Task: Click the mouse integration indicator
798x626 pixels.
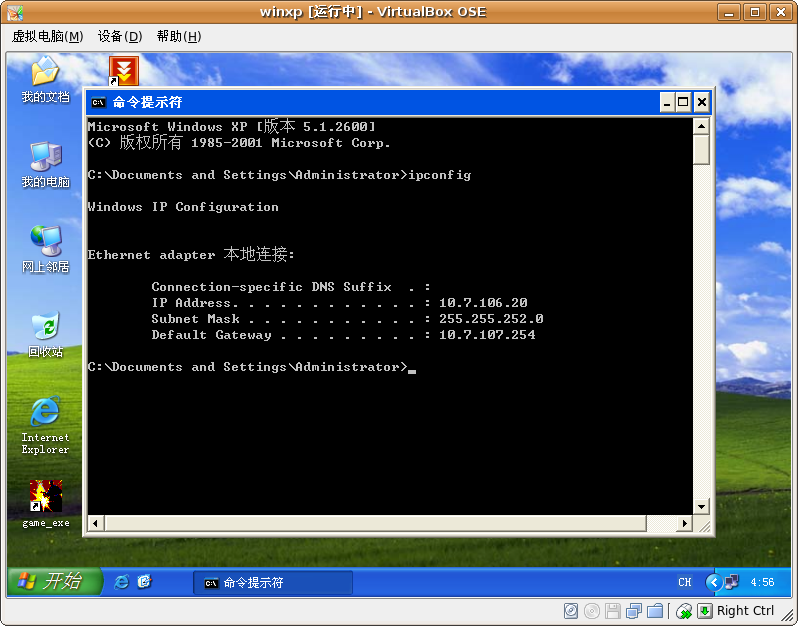Action: pos(684,611)
